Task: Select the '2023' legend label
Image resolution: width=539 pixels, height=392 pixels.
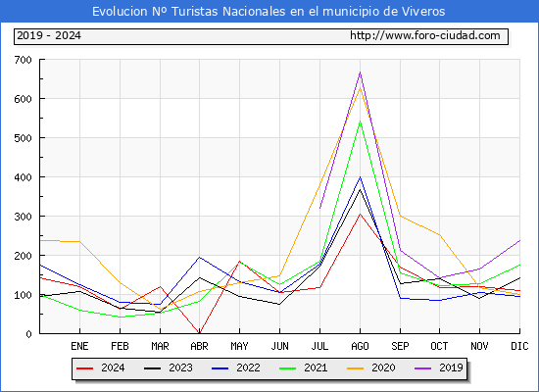Action: [x=180, y=367]
